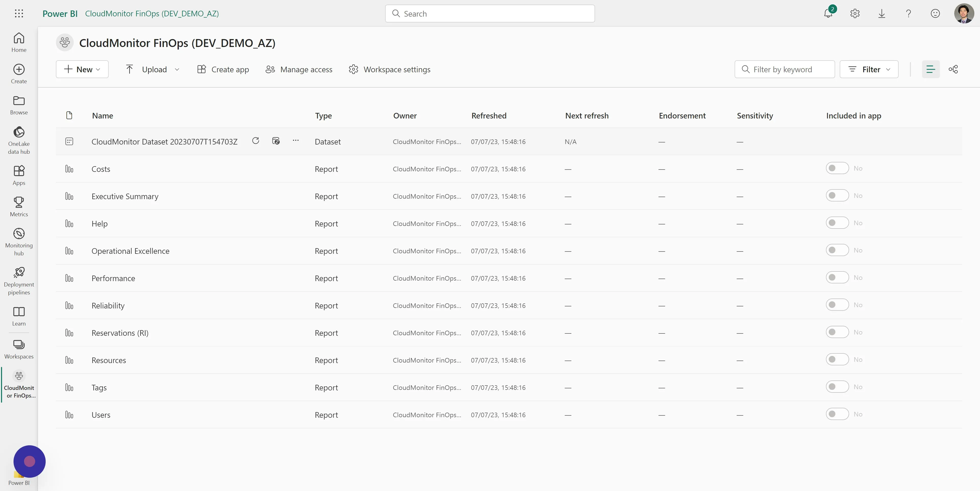The image size is (980, 491).
Task: Switch to lineage view
Action: click(x=953, y=69)
